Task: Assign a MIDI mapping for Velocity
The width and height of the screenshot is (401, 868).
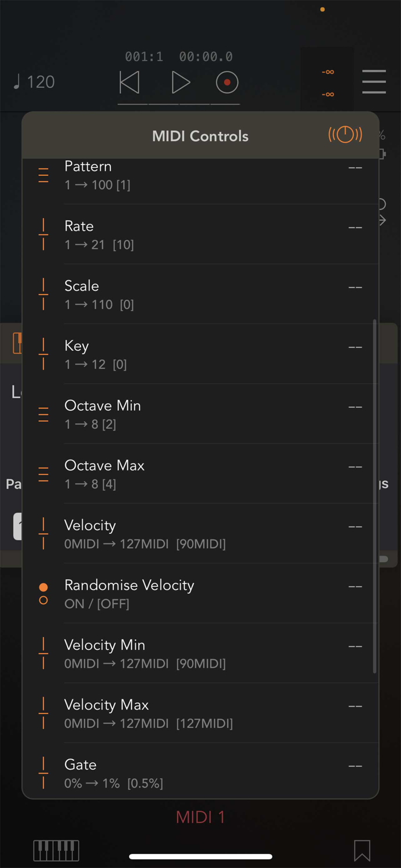Action: pyautogui.click(x=355, y=527)
